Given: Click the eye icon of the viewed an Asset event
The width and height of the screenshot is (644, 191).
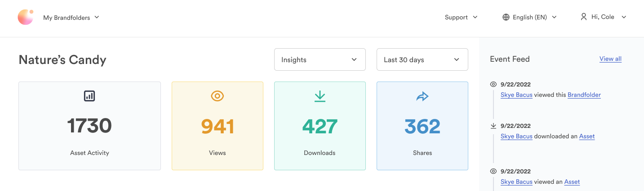Looking at the screenshot, I should click(x=493, y=171).
